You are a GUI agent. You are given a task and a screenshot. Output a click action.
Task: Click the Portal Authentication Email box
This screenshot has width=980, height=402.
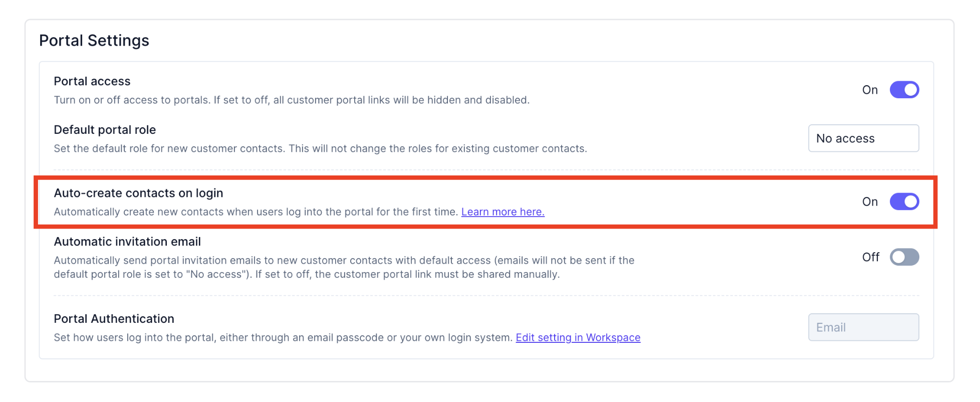click(863, 327)
